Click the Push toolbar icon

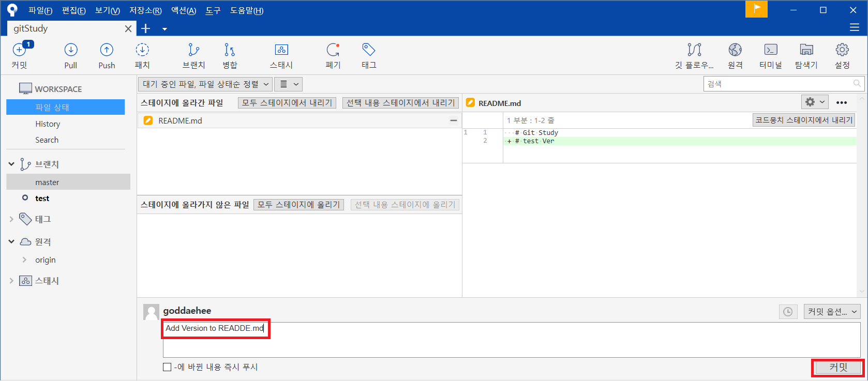[107, 50]
